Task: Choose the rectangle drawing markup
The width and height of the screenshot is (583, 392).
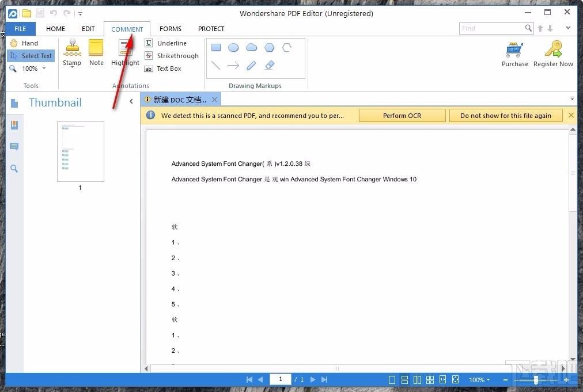Action: coord(216,47)
